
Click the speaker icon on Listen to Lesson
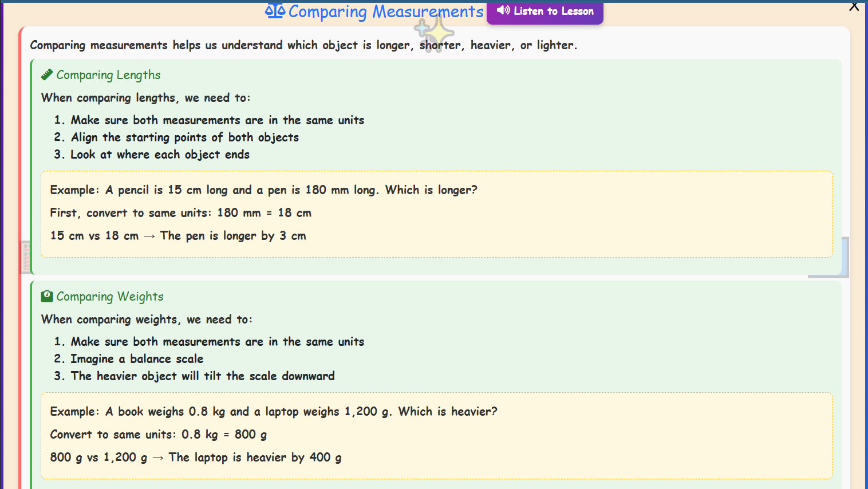503,10
